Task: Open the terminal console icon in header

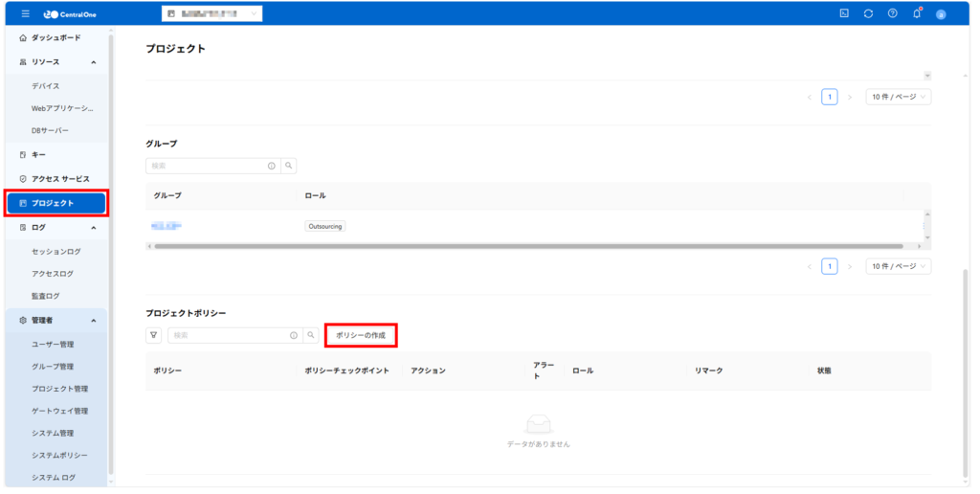Action: (843, 13)
